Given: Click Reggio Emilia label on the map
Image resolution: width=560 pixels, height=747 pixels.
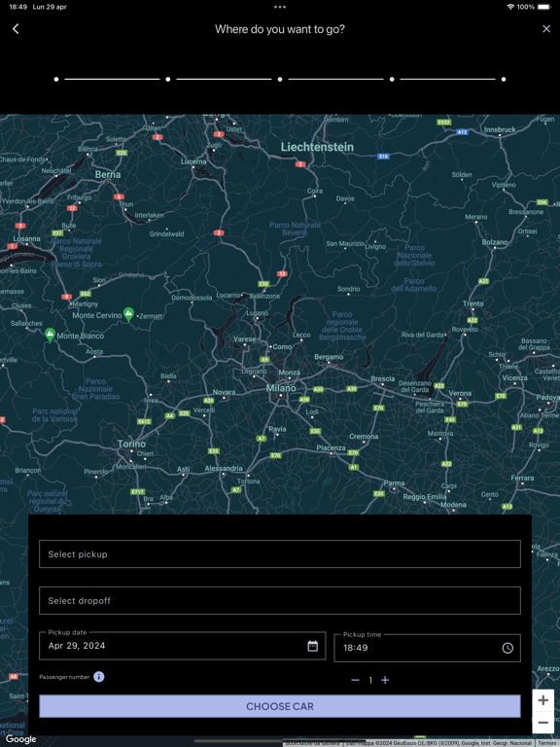Looking at the screenshot, I should pyautogui.click(x=425, y=497).
